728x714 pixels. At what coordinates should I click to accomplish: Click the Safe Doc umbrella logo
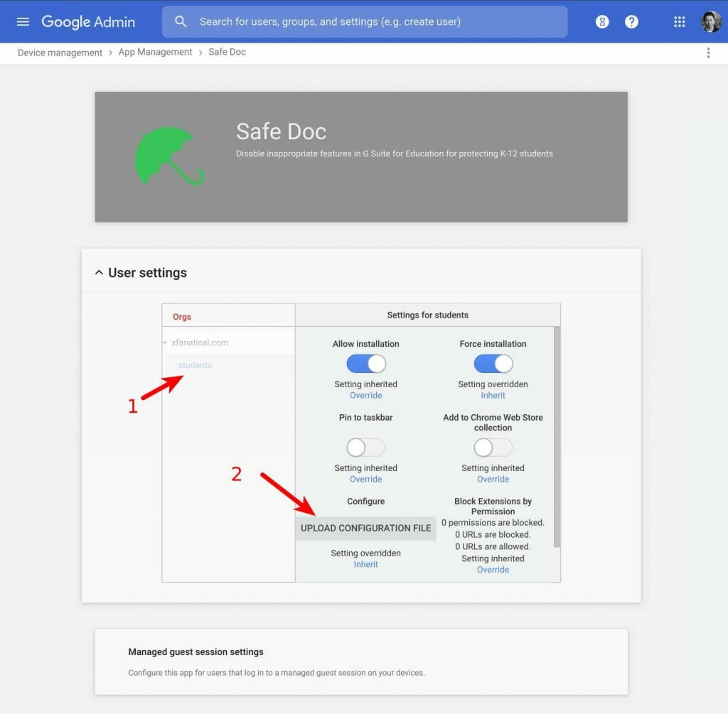click(x=168, y=156)
